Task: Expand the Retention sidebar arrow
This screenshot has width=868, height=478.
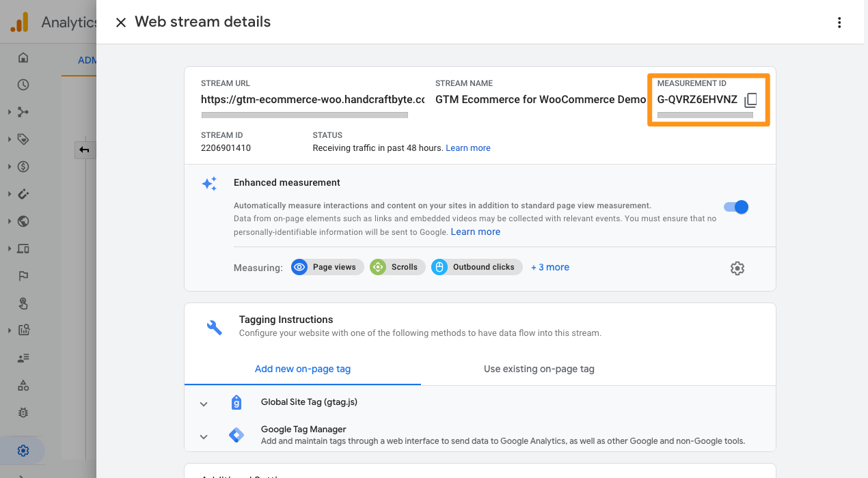Action: click(x=9, y=194)
